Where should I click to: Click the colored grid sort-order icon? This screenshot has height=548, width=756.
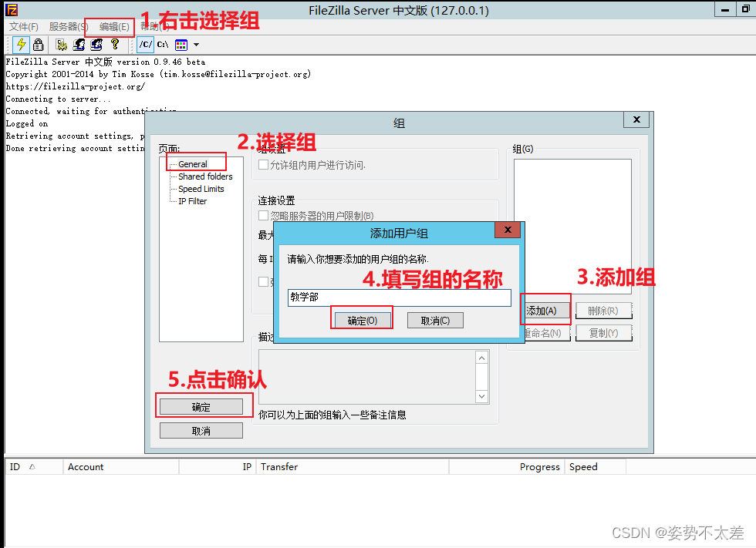[x=181, y=45]
